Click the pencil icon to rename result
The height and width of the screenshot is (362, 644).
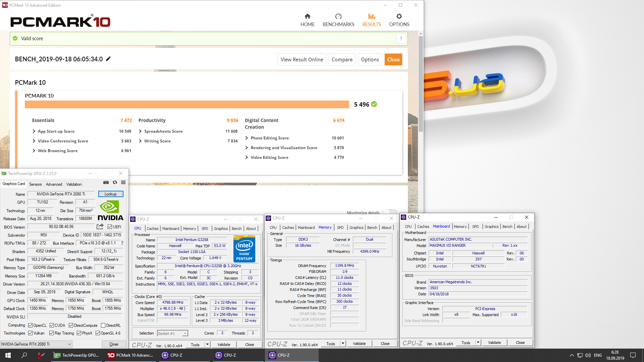click(x=108, y=59)
